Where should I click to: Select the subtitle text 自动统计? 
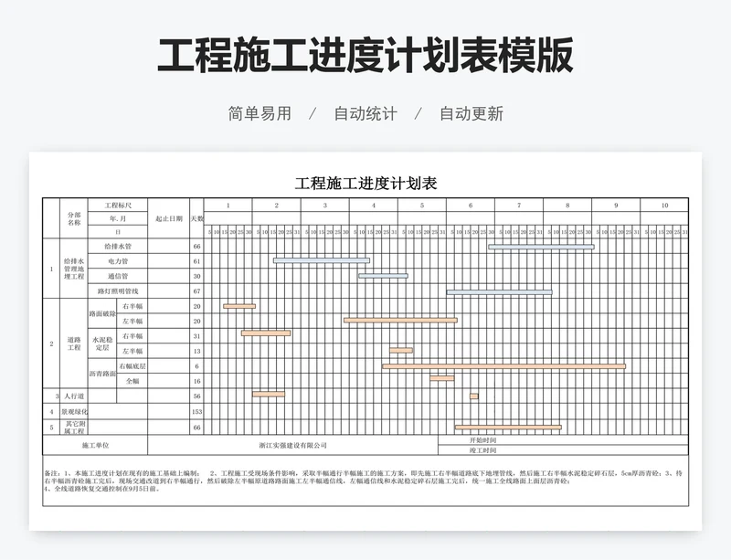click(x=365, y=114)
